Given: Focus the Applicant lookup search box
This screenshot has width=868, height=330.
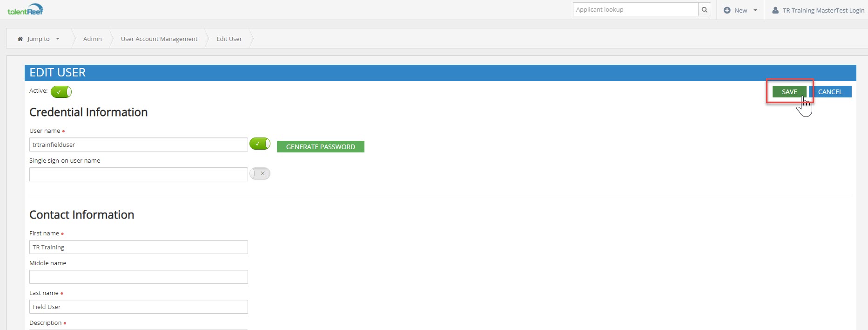Looking at the screenshot, I should point(635,10).
